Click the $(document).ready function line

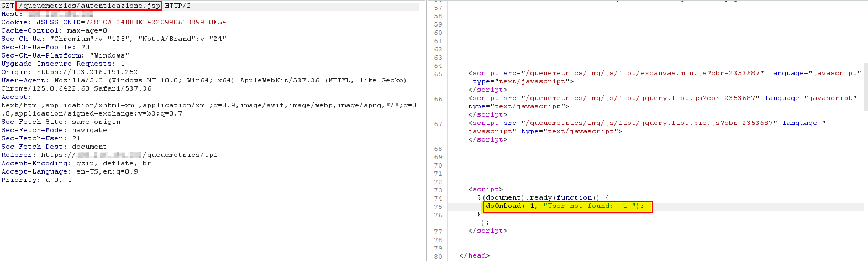coord(543,197)
